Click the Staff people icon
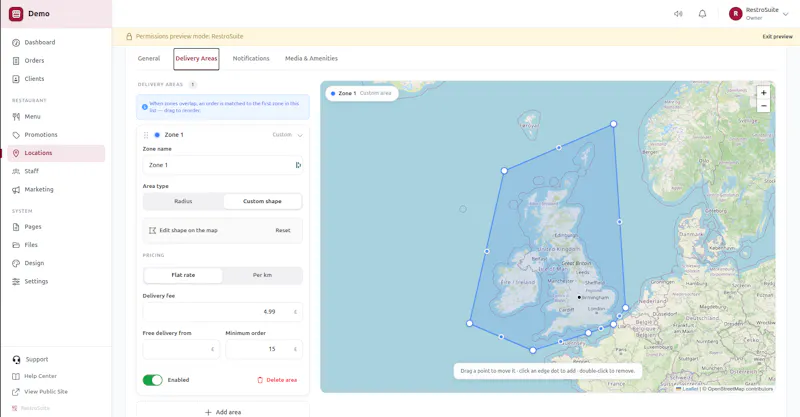This screenshot has width=800, height=417. (x=16, y=171)
